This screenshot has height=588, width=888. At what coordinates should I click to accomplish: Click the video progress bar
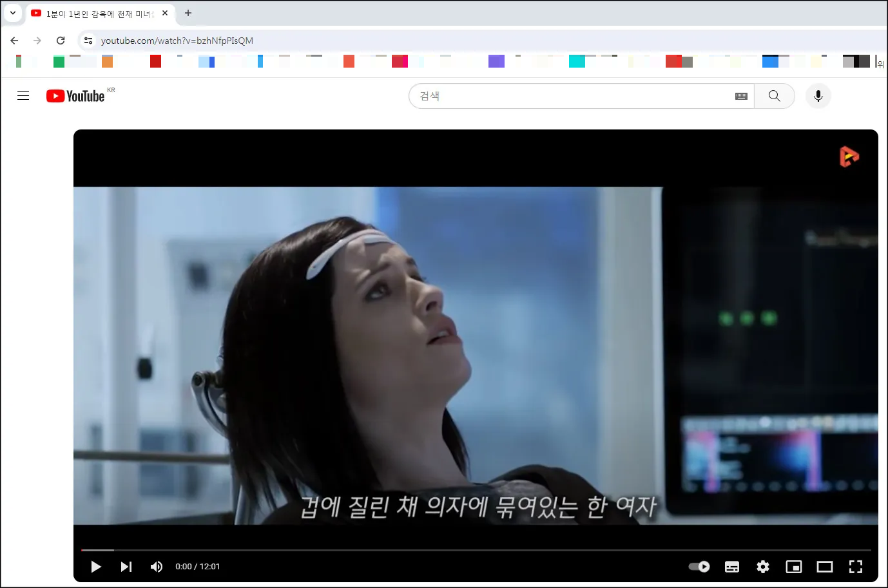476,550
